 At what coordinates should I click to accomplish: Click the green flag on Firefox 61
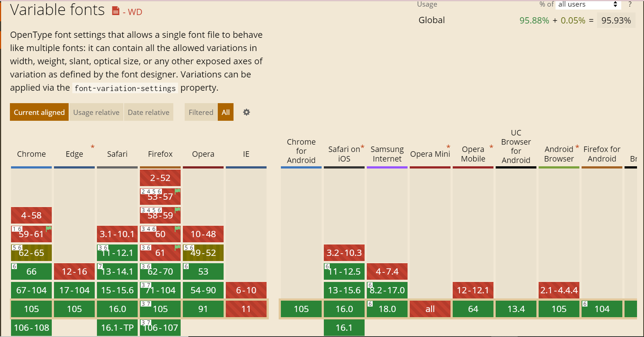pyautogui.click(x=178, y=247)
